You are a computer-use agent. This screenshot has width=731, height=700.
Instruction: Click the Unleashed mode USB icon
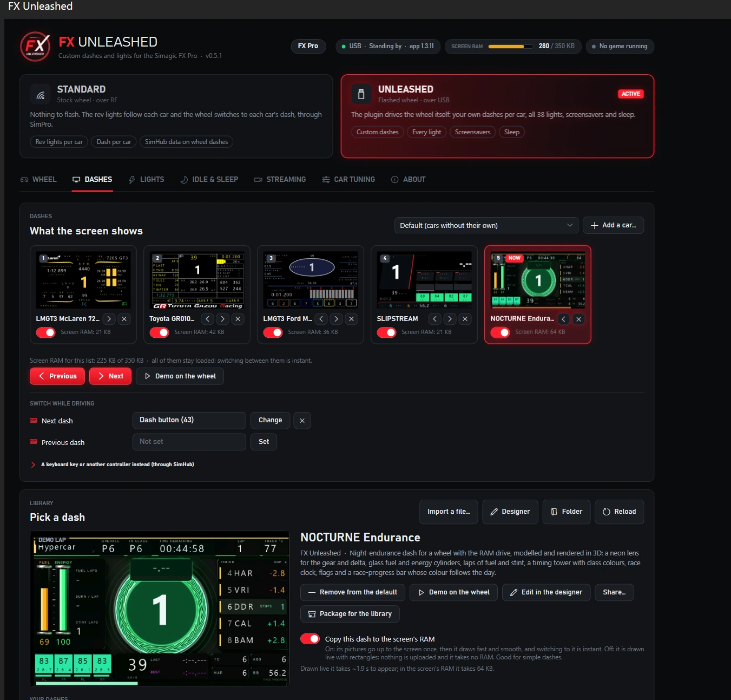(361, 94)
